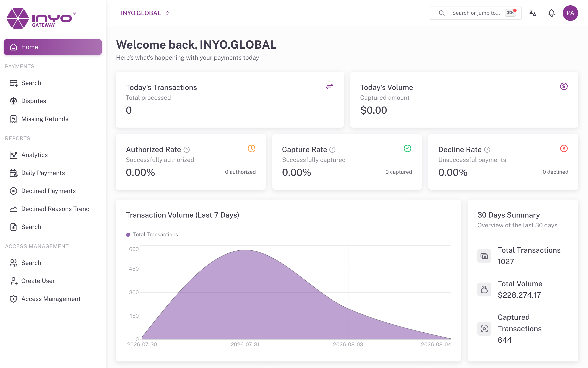The width and height of the screenshot is (588, 368).
Task: Click the 'Transaction Volume (Last 7 Days)' heading
Action: (x=183, y=215)
